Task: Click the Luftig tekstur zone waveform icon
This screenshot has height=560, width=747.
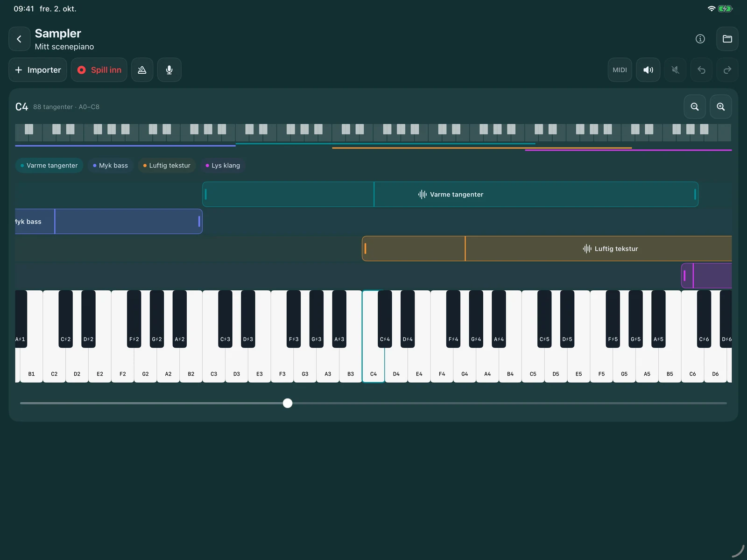Action: click(x=587, y=249)
